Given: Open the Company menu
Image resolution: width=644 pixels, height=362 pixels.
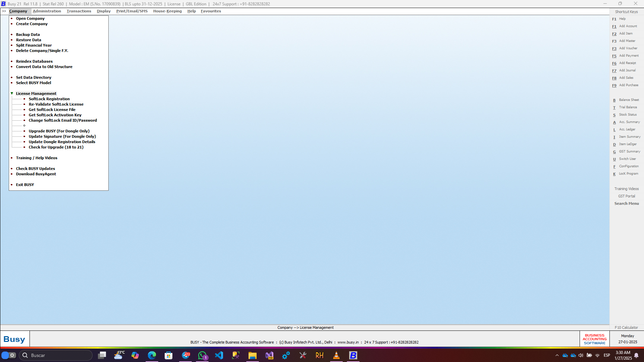Looking at the screenshot, I should point(18,11).
